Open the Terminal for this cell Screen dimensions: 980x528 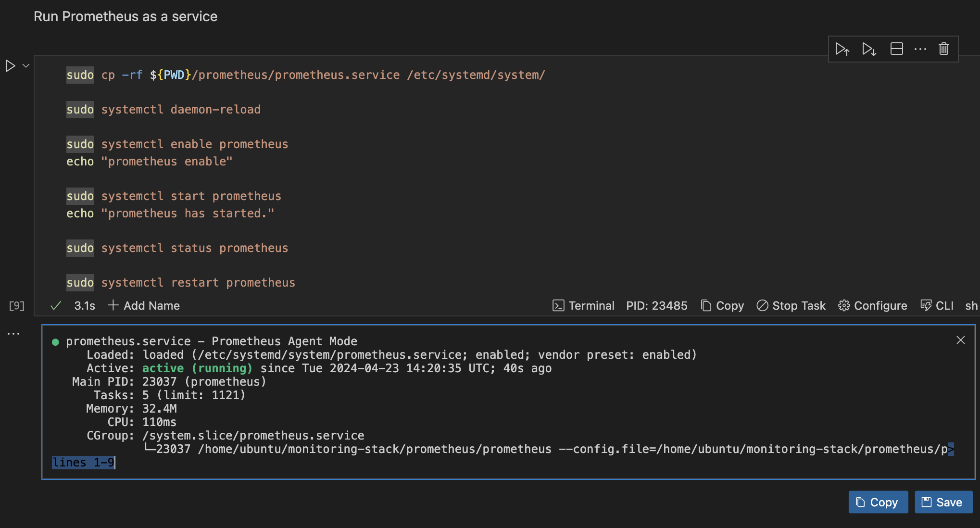click(x=583, y=306)
